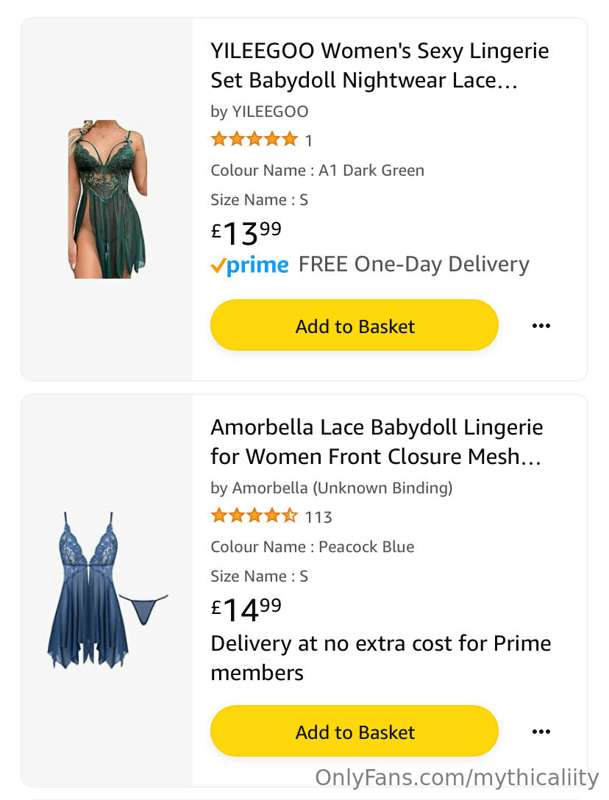The width and height of the screenshot is (609, 800).
Task: Click the review count 1 beside the stars
Action: coord(309,140)
